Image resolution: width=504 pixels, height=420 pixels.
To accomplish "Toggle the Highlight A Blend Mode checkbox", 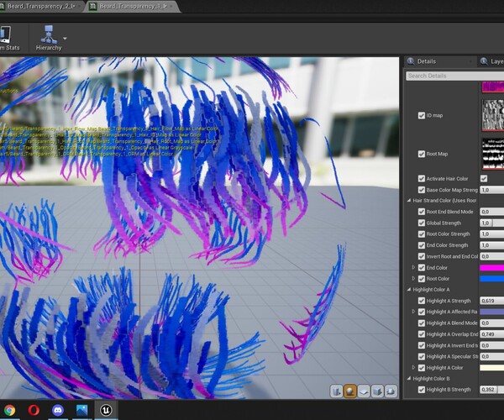I will 422,323.
